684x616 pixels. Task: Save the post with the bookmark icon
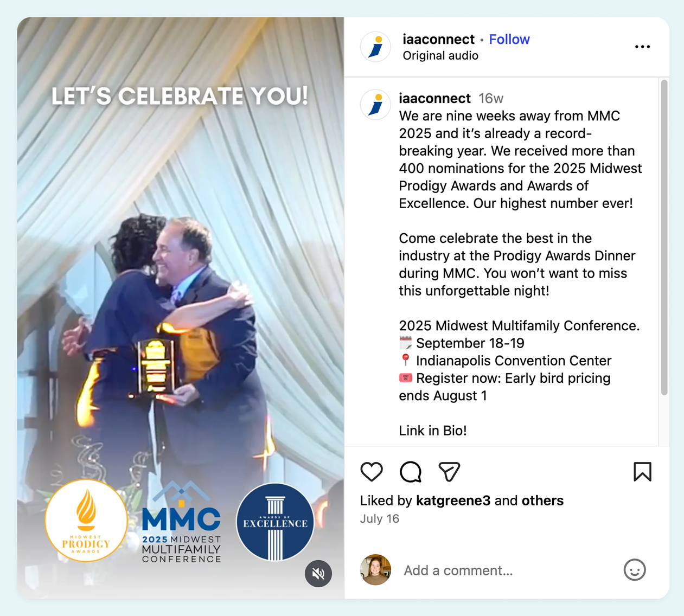(x=642, y=472)
